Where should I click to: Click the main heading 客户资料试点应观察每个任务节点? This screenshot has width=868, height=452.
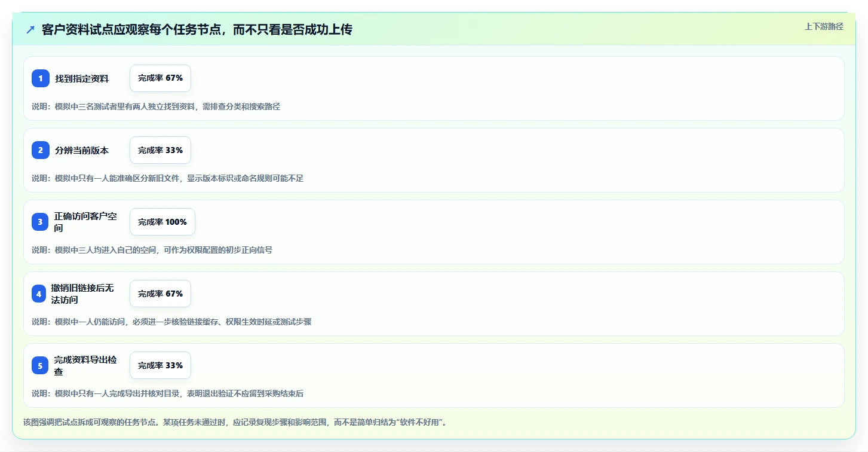(197, 30)
